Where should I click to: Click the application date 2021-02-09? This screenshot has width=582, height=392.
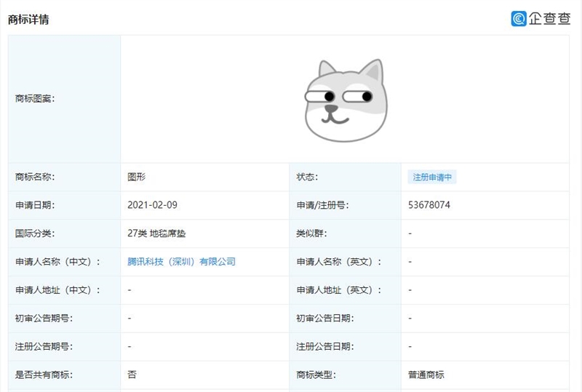pos(152,205)
